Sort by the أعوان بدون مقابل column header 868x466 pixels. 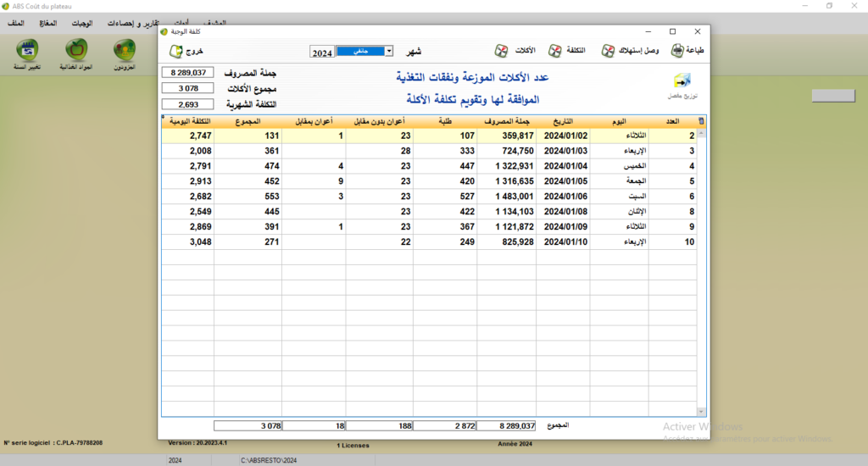pyautogui.click(x=379, y=120)
